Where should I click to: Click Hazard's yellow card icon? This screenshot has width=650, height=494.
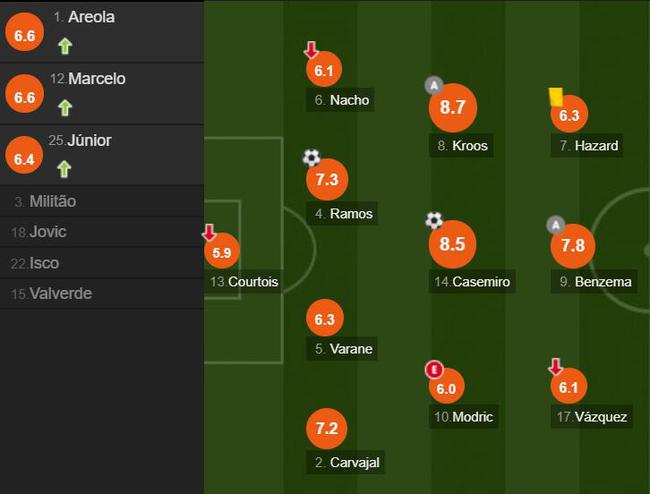[x=555, y=97]
